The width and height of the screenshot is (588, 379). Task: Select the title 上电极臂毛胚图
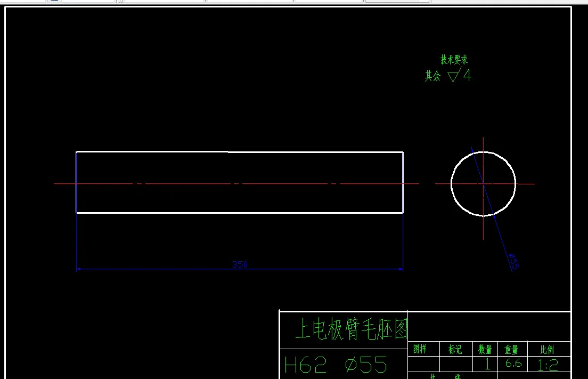tap(351, 329)
